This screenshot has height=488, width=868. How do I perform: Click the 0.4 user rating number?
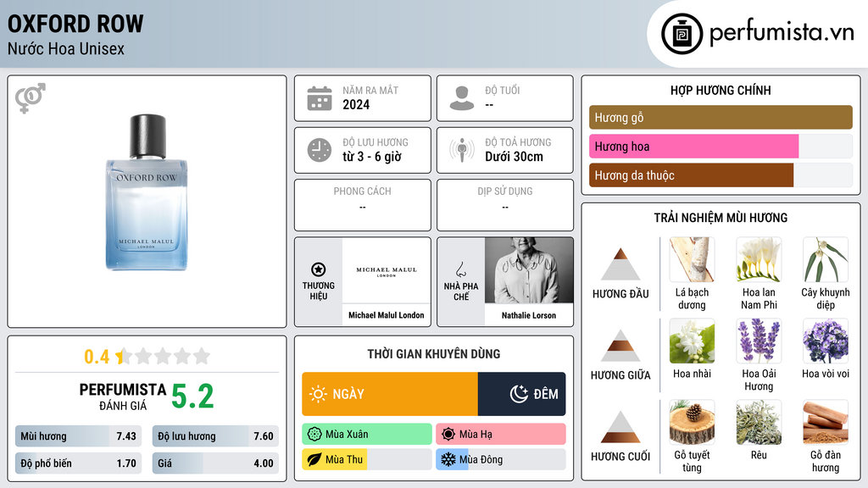[97, 357]
